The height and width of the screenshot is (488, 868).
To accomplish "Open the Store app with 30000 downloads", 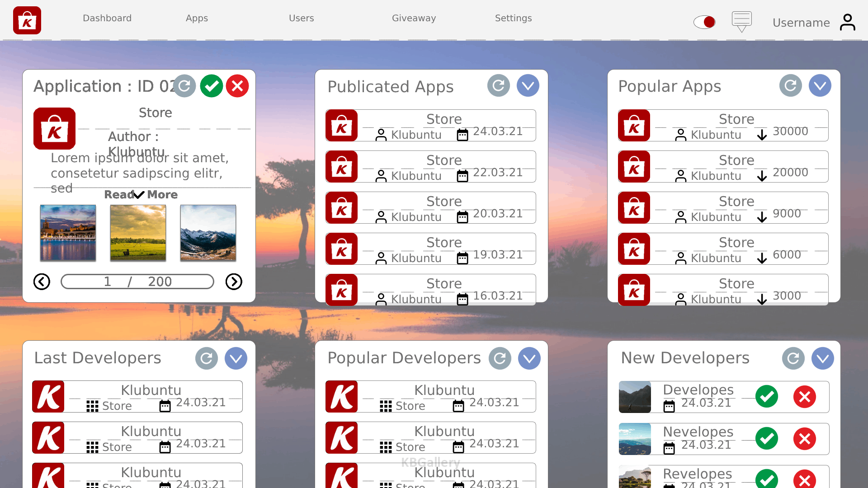I will tap(723, 126).
